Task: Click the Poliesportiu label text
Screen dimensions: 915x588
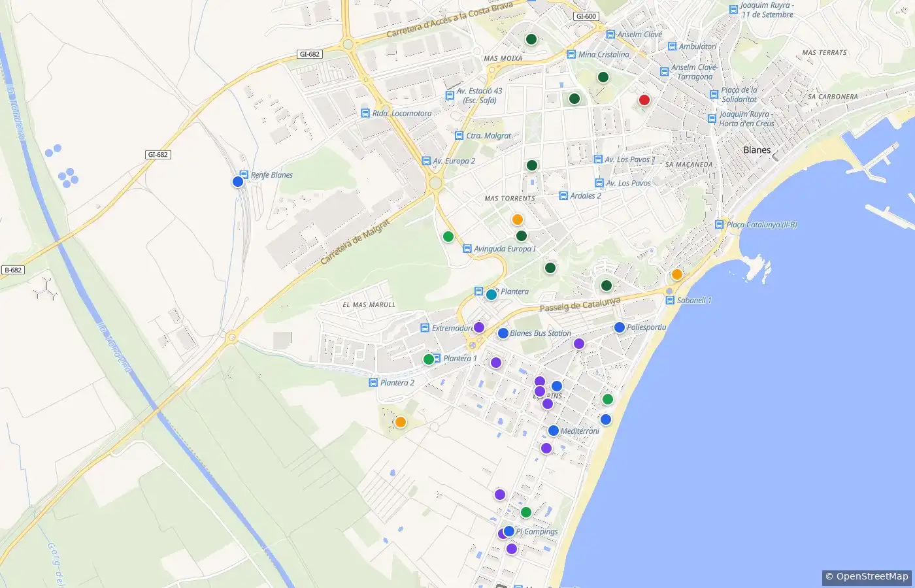Action: [646, 327]
